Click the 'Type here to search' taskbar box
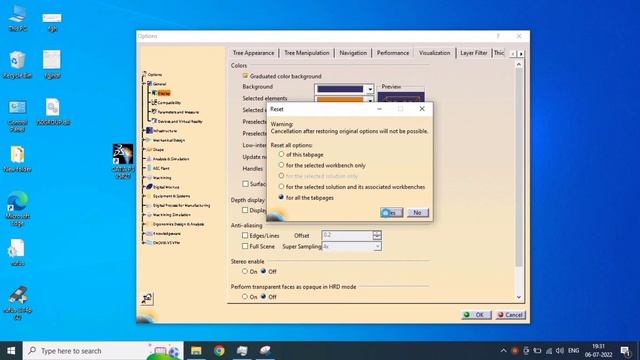 103,351
